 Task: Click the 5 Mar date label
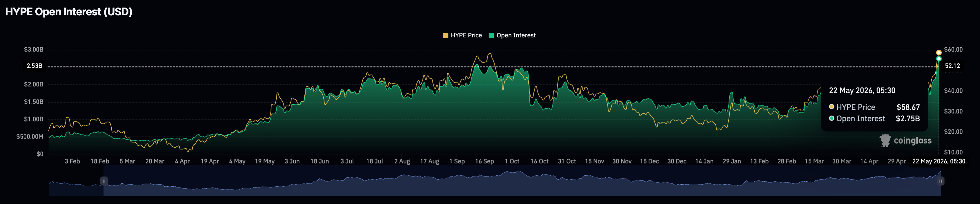click(x=128, y=161)
